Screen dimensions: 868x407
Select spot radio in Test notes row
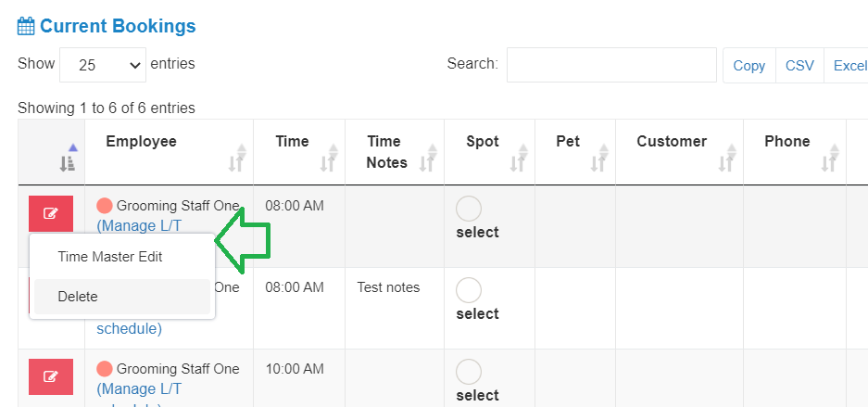[x=469, y=290]
